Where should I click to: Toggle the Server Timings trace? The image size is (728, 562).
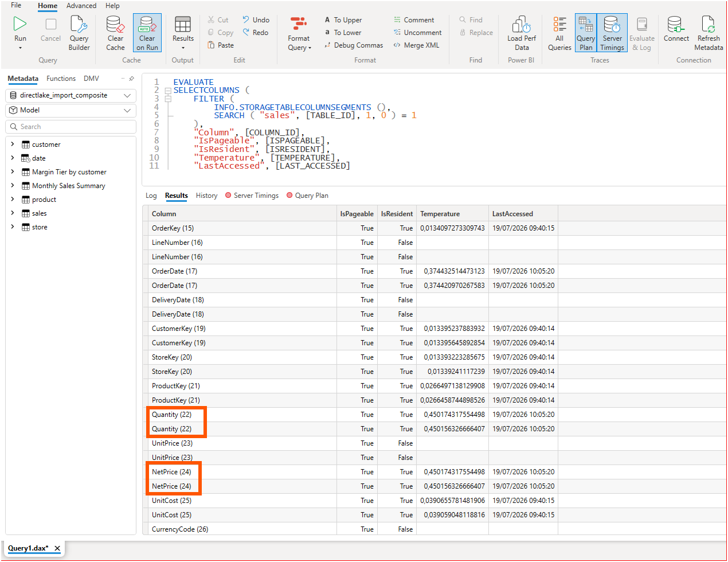pyautogui.click(x=612, y=33)
